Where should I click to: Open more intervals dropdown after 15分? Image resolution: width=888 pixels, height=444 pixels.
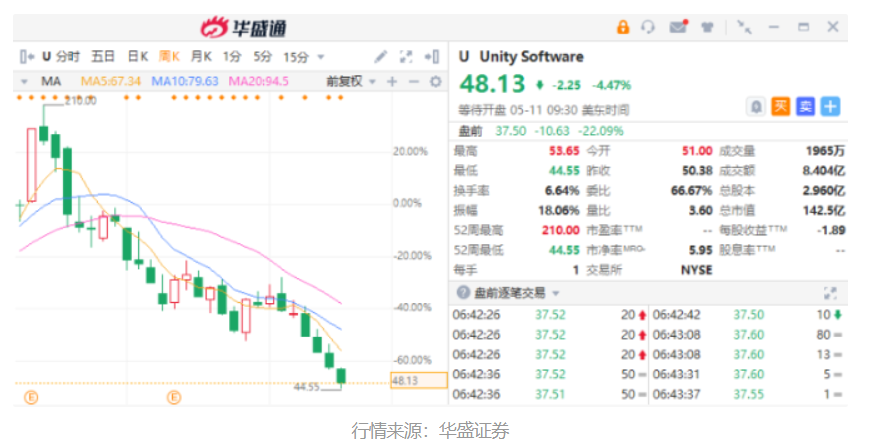pyautogui.click(x=321, y=57)
